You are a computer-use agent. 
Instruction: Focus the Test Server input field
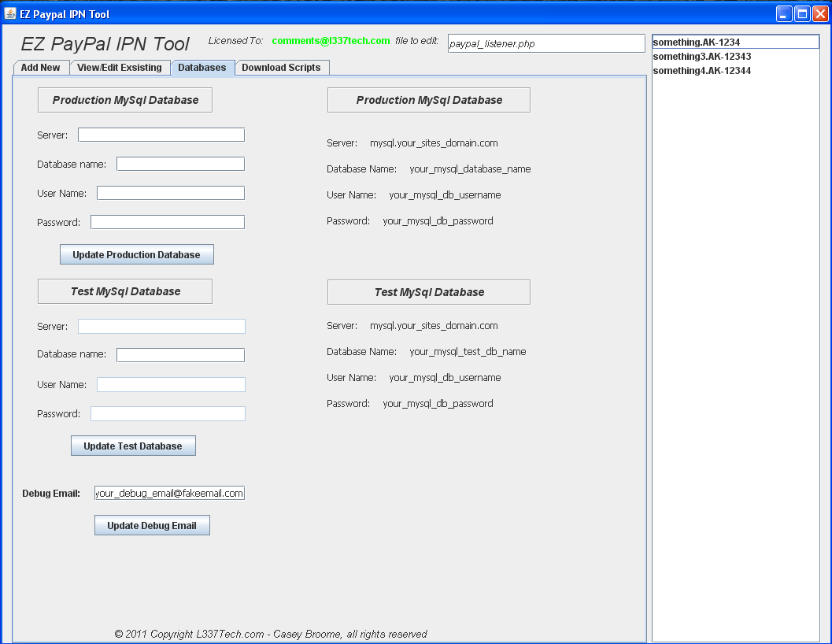pyautogui.click(x=161, y=326)
